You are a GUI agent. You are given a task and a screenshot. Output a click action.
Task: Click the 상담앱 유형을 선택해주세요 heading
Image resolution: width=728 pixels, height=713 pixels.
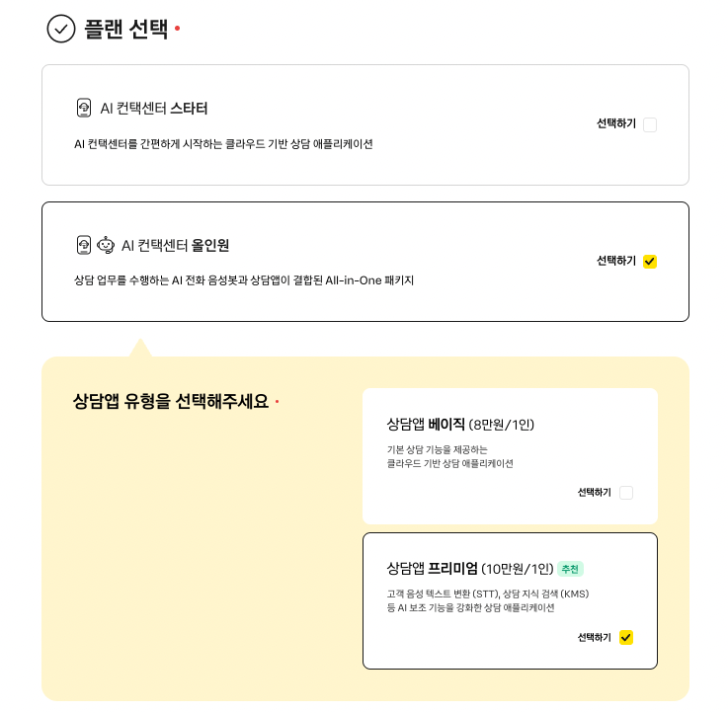[x=171, y=402]
